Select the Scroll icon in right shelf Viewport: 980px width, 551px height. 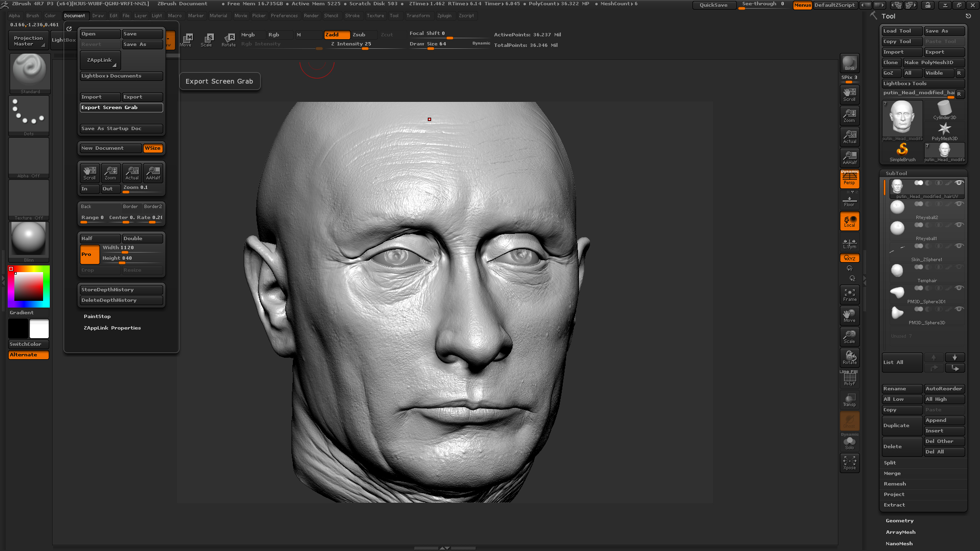coord(849,94)
